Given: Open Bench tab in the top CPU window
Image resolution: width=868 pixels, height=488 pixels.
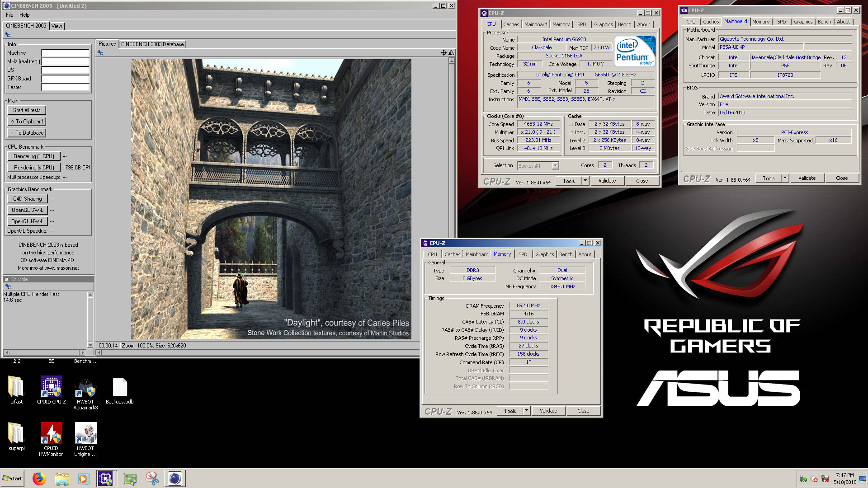Looking at the screenshot, I should [x=624, y=24].
